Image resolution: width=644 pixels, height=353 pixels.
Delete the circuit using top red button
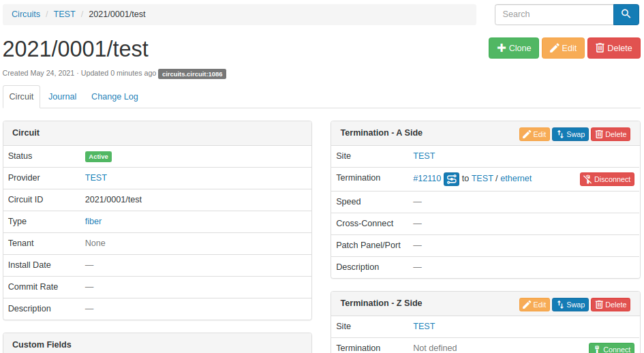[613, 48]
